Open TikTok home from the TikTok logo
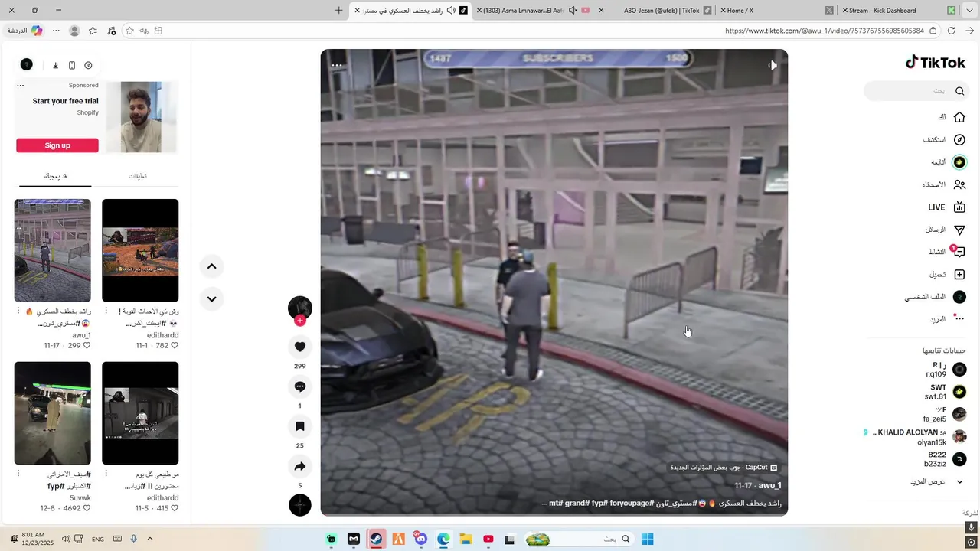The image size is (980, 551). coord(935,62)
